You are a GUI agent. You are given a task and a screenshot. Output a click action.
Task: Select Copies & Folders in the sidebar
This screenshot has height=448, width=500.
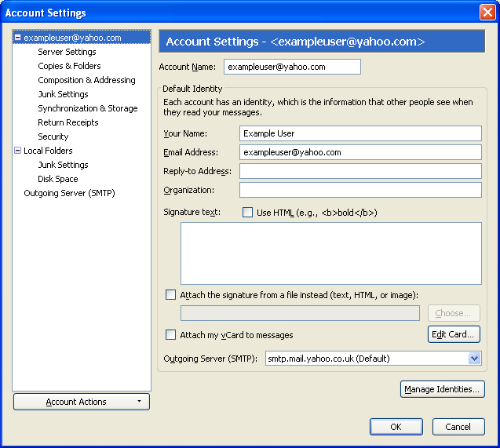[x=69, y=66]
